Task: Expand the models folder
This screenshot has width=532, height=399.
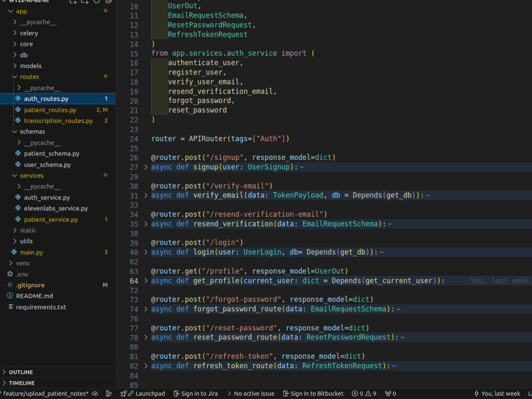Action: tap(15, 66)
